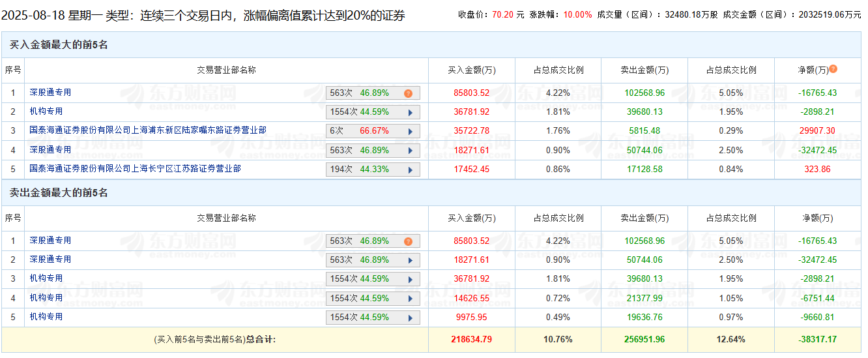Click arrow icon in buy row 4 深股通专用 stats
This screenshot has height=358, width=868.
(410, 151)
